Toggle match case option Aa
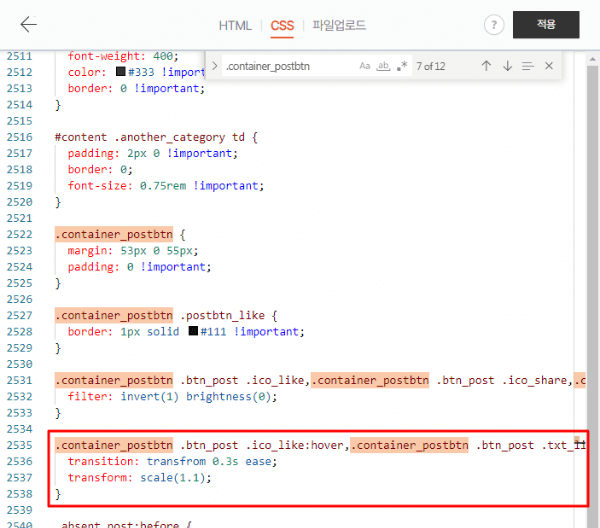Viewport: 600px width, 528px height. [365, 66]
